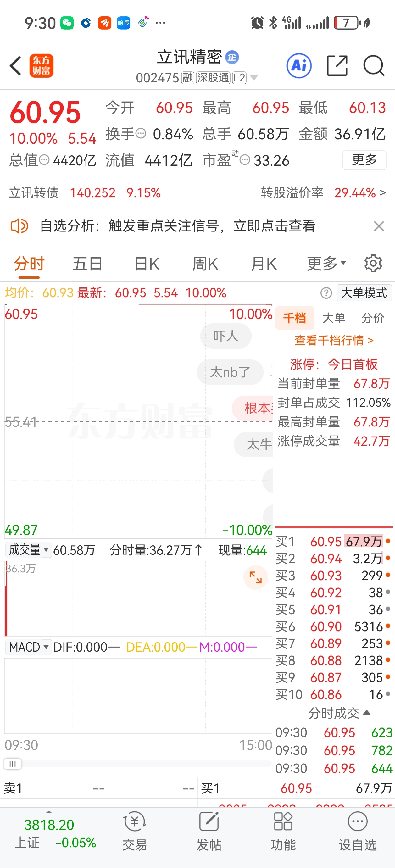The image size is (395, 868).
Task: Tap the speaker announcement icon
Action: pyautogui.click(x=19, y=226)
